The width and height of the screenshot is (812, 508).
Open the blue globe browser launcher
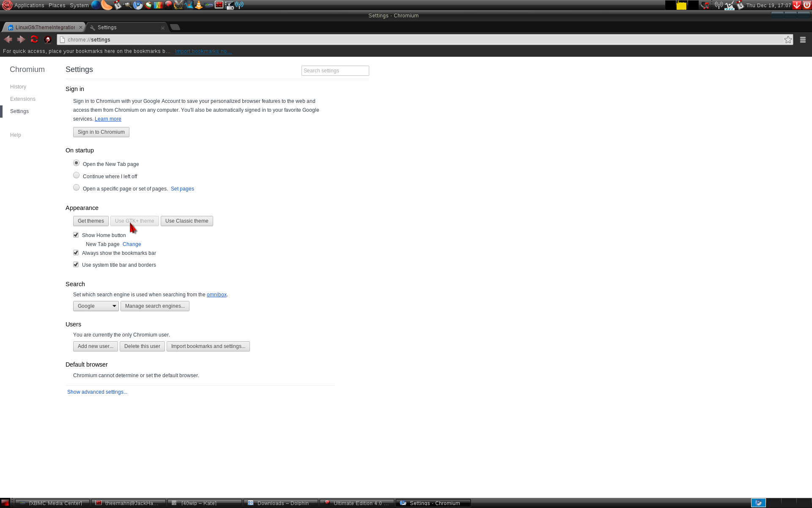pos(96,5)
